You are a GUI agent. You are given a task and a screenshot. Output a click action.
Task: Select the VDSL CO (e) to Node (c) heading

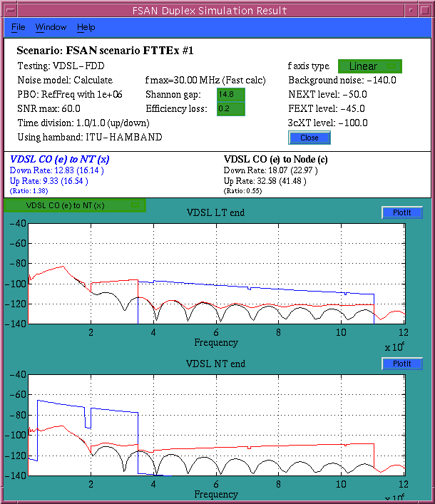[x=275, y=159]
